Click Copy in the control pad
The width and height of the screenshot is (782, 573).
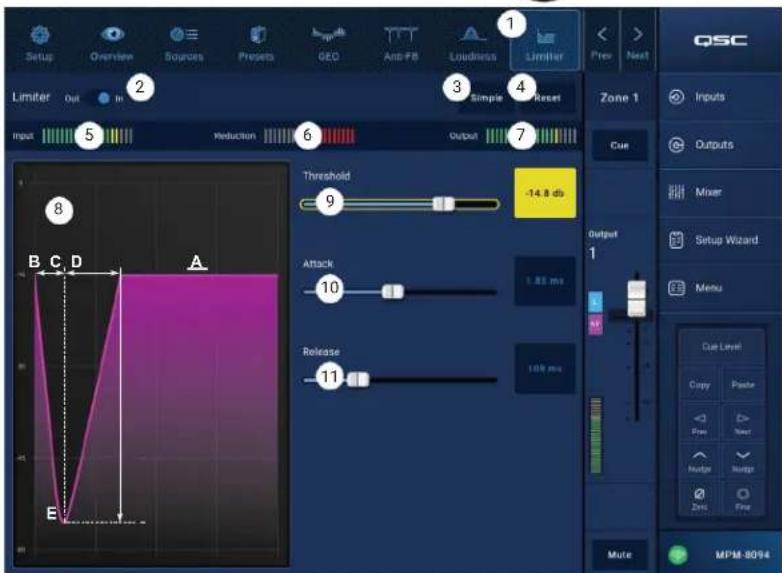699,384
